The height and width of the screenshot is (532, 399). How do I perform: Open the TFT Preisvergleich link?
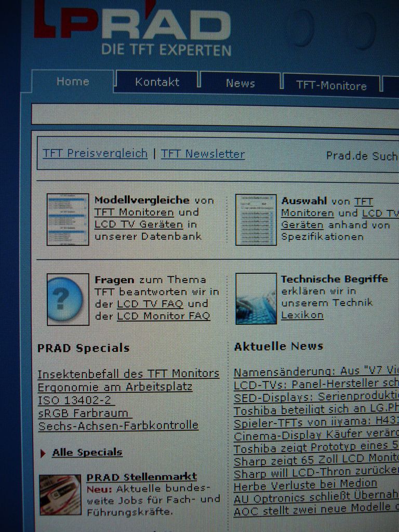point(95,153)
